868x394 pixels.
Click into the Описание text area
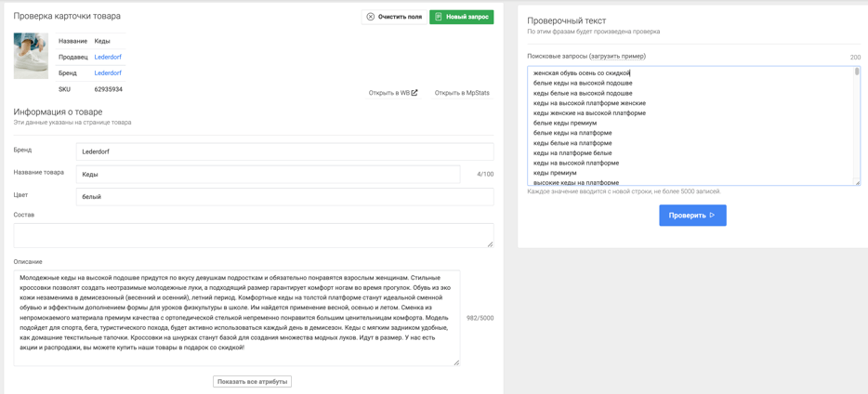click(x=236, y=318)
